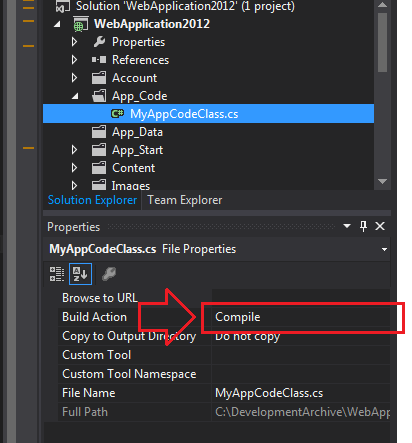Screen dimensions: 412x443
Task: Select the Custom Tool property label
Action: 97,355
